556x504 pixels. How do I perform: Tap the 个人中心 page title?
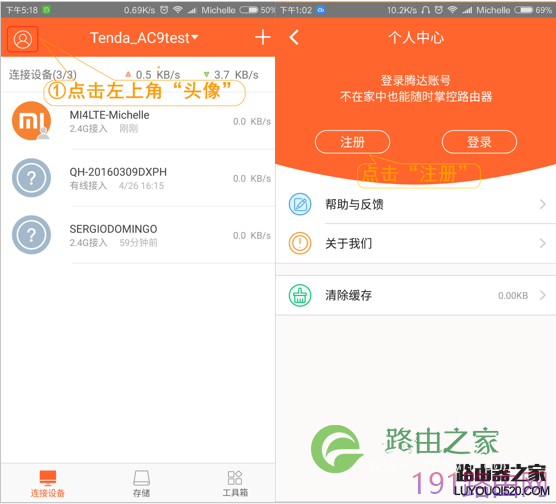[416, 37]
